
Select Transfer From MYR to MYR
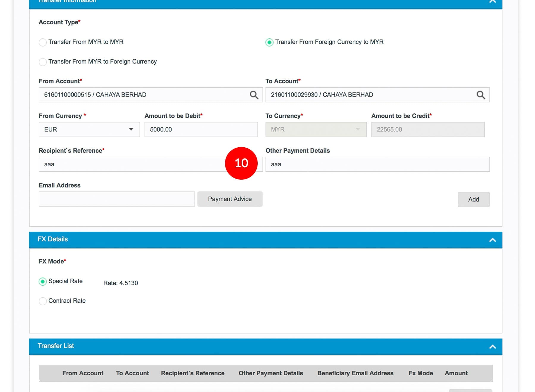pos(43,42)
